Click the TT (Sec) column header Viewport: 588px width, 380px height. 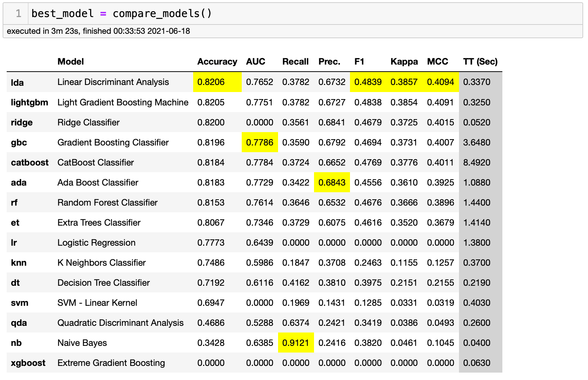[x=480, y=62]
